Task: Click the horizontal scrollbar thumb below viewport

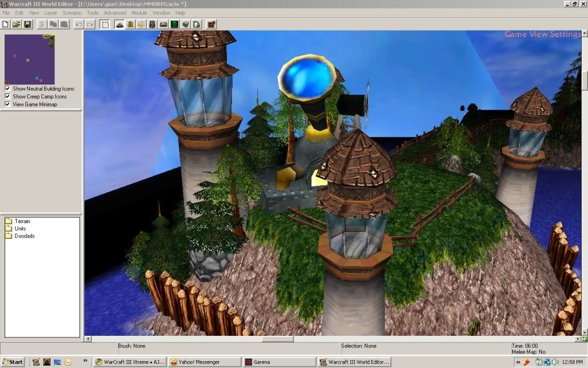Action: [x=277, y=339]
